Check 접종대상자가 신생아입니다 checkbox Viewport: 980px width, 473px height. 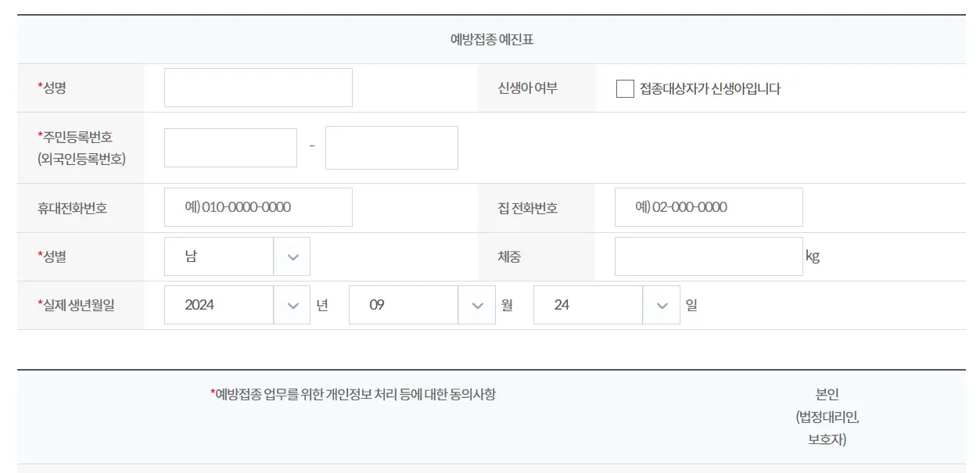click(624, 88)
